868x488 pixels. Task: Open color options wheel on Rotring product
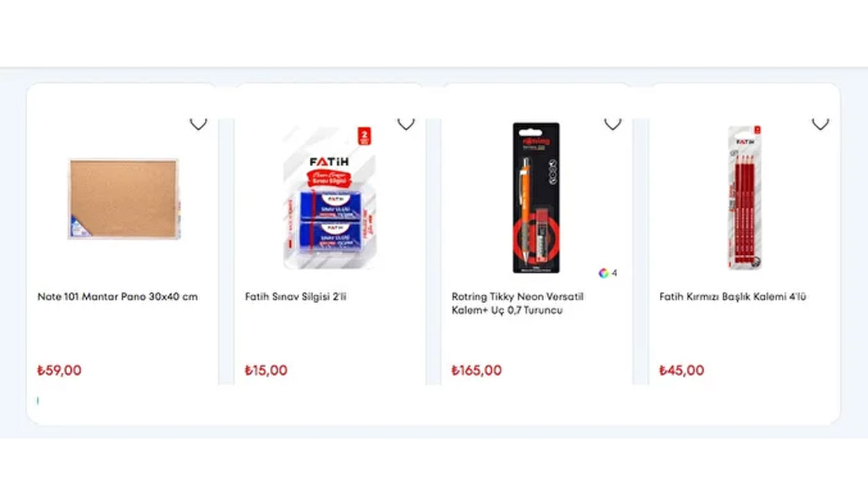pyautogui.click(x=603, y=273)
